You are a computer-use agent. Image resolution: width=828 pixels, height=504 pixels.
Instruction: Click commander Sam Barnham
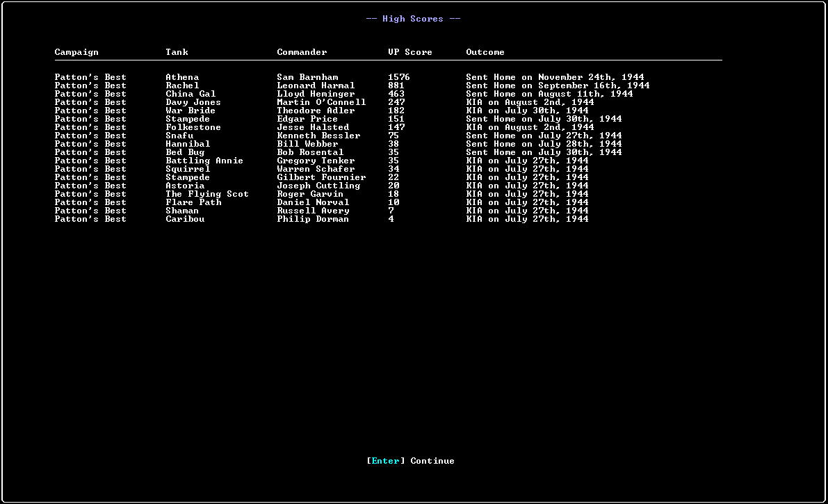coord(307,77)
